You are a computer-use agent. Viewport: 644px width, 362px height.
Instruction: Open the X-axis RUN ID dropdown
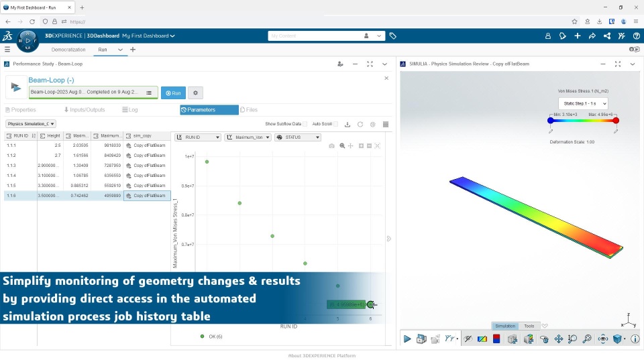pyautogui.click(x=198, y=137)
